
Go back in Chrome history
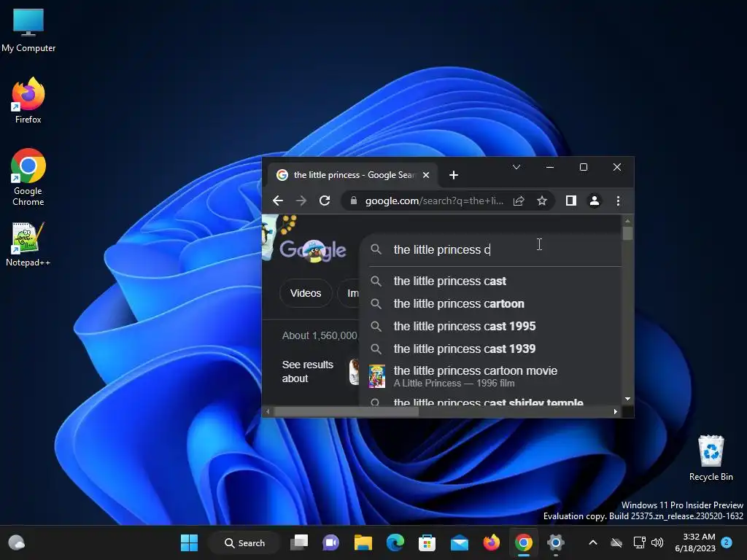[278, 201]
